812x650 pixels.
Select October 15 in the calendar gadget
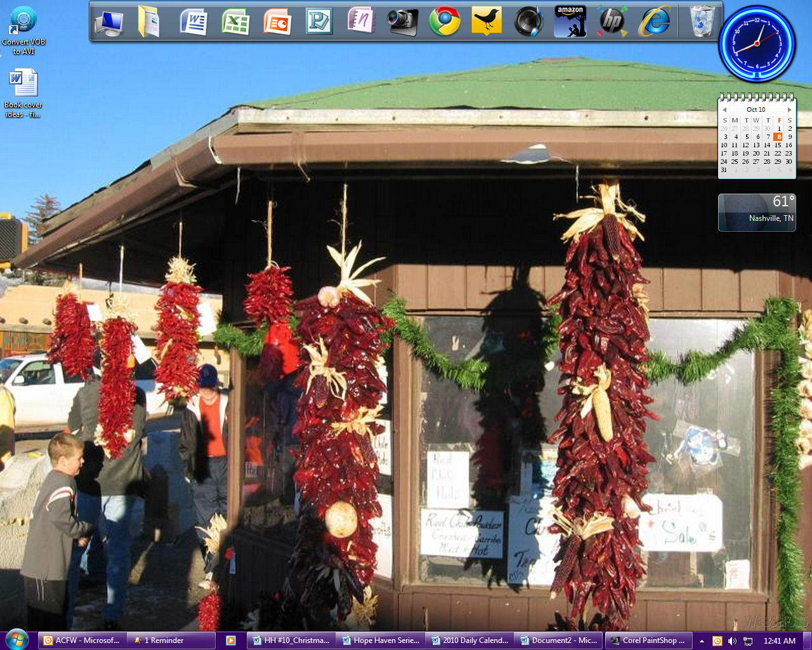click(x=778, y=145)
